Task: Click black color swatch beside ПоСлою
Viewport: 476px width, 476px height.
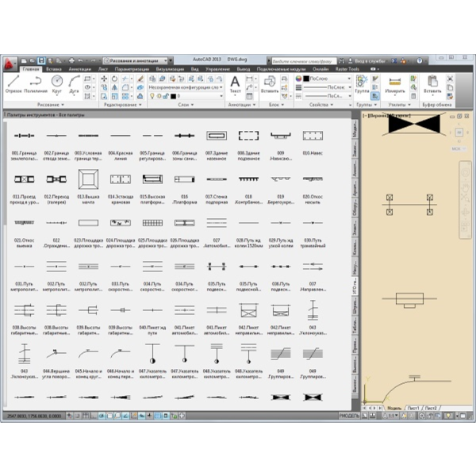Action: (x=306, y=79)
